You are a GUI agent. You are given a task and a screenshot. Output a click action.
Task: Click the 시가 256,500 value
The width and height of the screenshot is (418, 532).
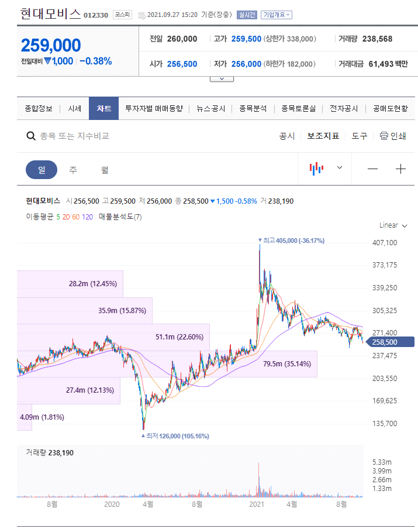click(x=182, y=64)
